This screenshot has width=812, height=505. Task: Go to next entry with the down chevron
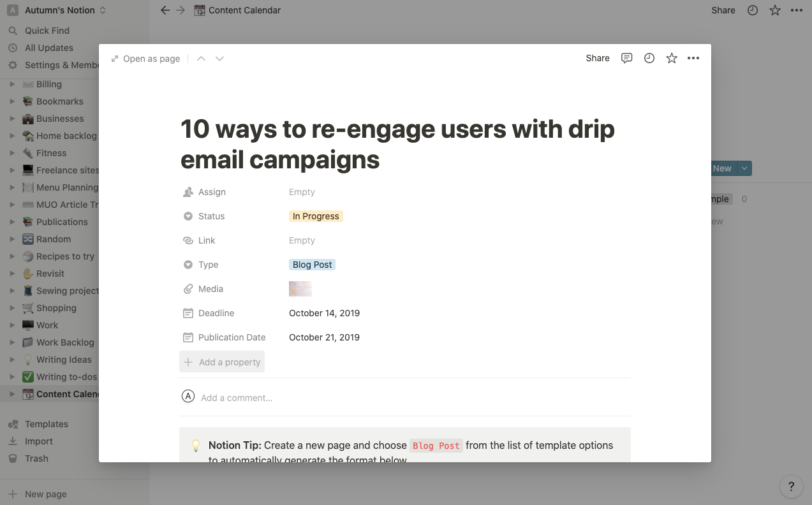pyautogui.click(x=219, y=59)
